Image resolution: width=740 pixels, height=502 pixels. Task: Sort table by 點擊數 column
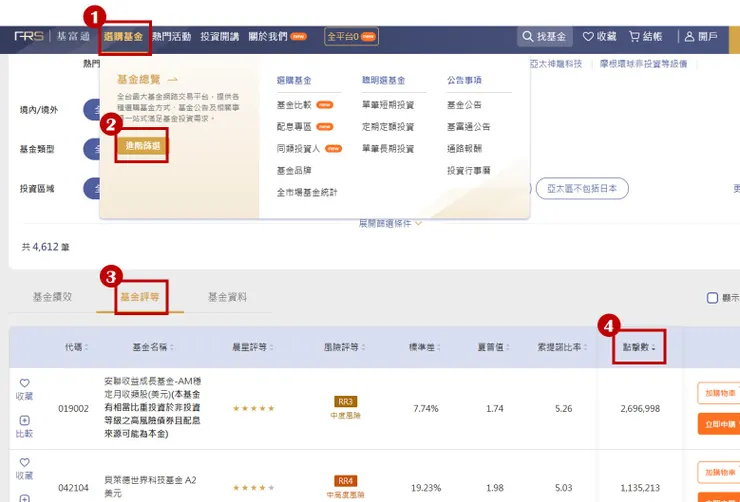(639, 347)
